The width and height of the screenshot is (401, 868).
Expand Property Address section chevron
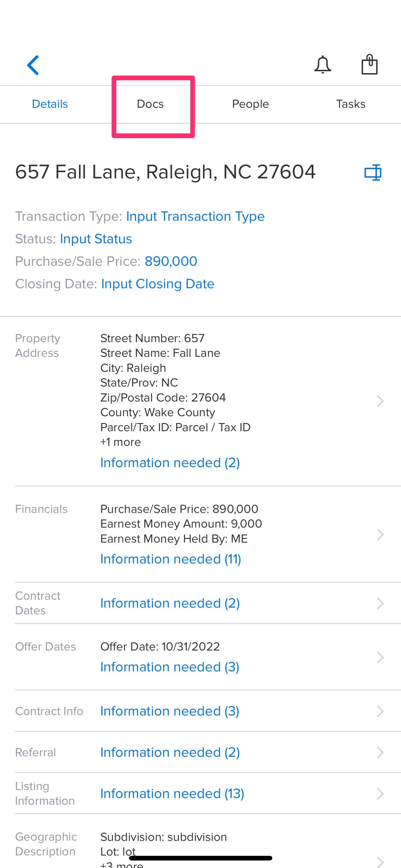380,401
